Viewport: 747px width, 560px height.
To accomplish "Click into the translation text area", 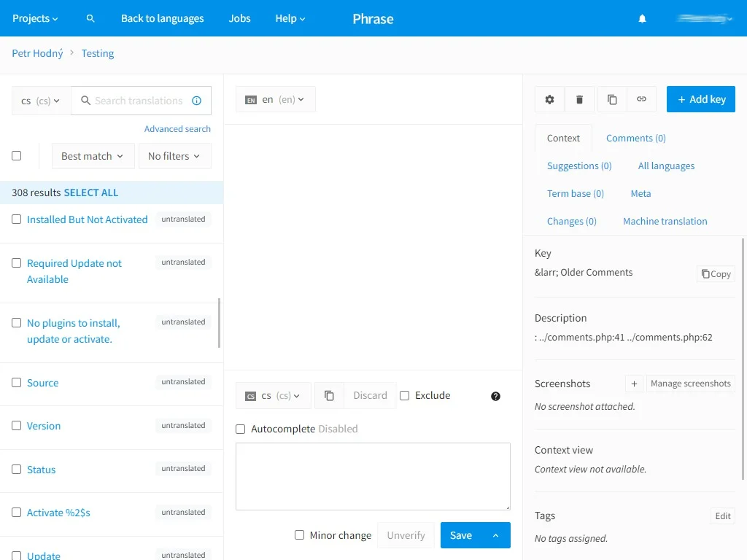I will coord(373,476).
